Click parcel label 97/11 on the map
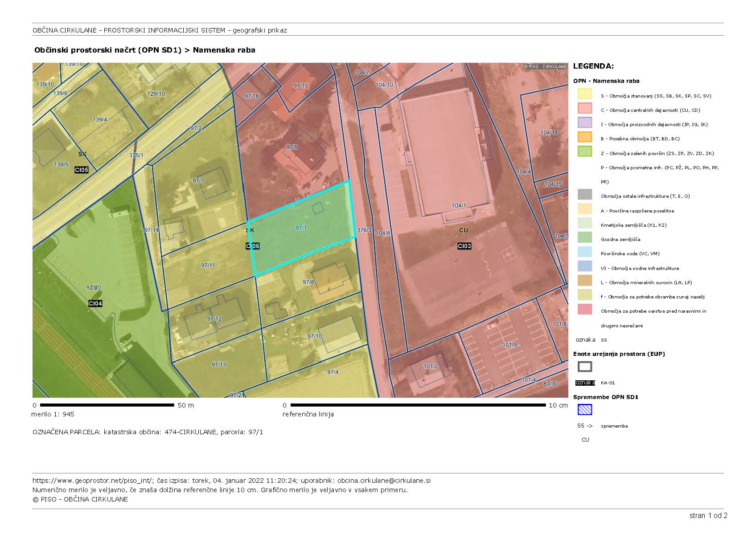Screen dimensions: 756x534 208,265
